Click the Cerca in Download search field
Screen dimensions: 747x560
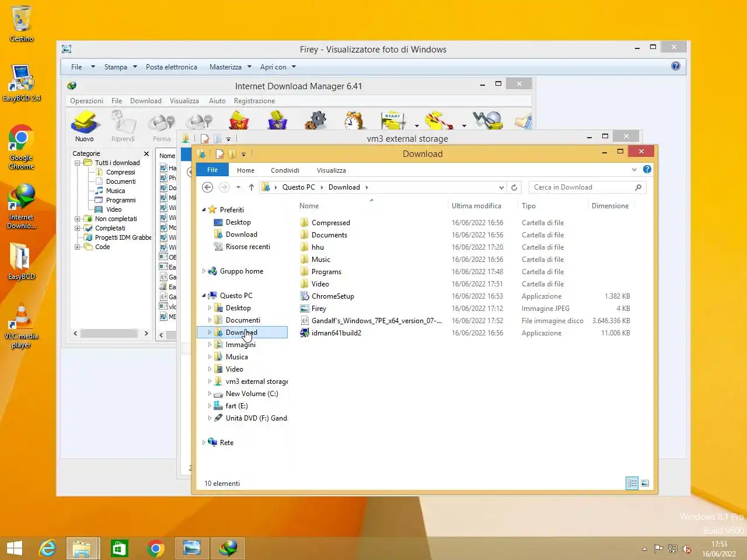(588, 187)
